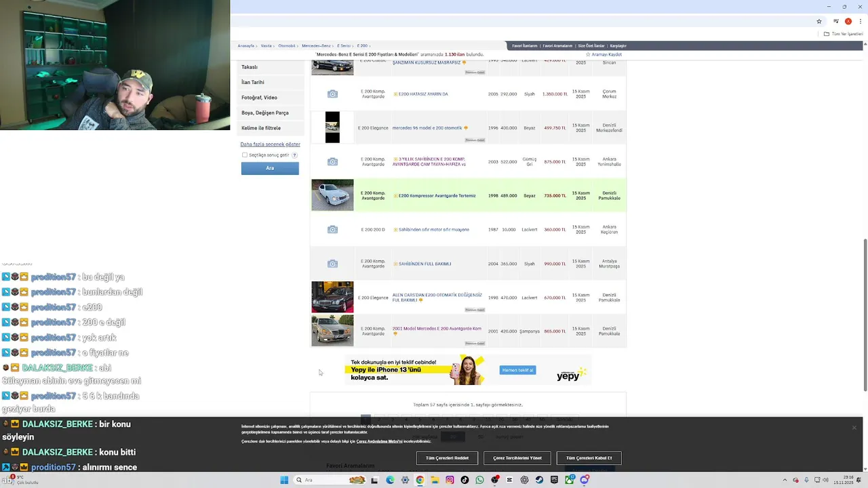Viewport: 868px width, 488px height.
Task: Open the Favori Aramalarım menu item
Action: (x=557, y=45)
